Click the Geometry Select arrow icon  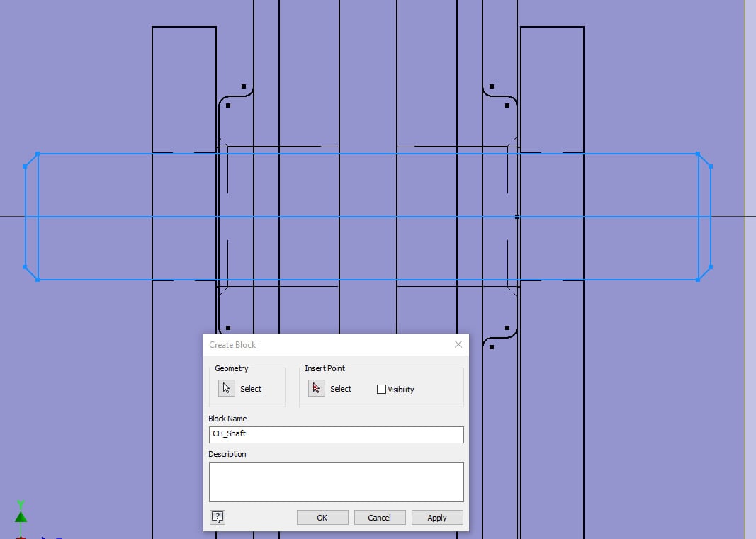pos(226,388)
